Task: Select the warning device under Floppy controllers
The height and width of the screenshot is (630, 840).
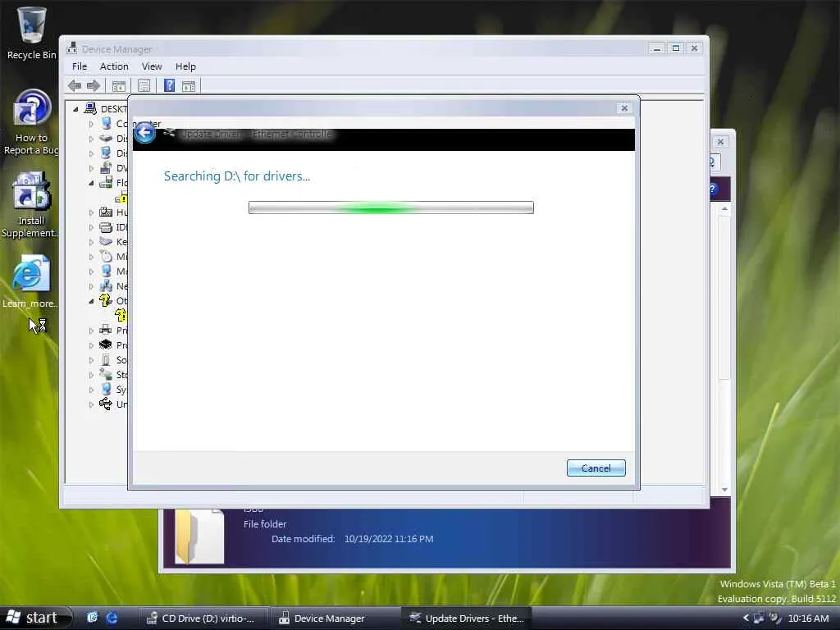Action: tap(121, 198)
